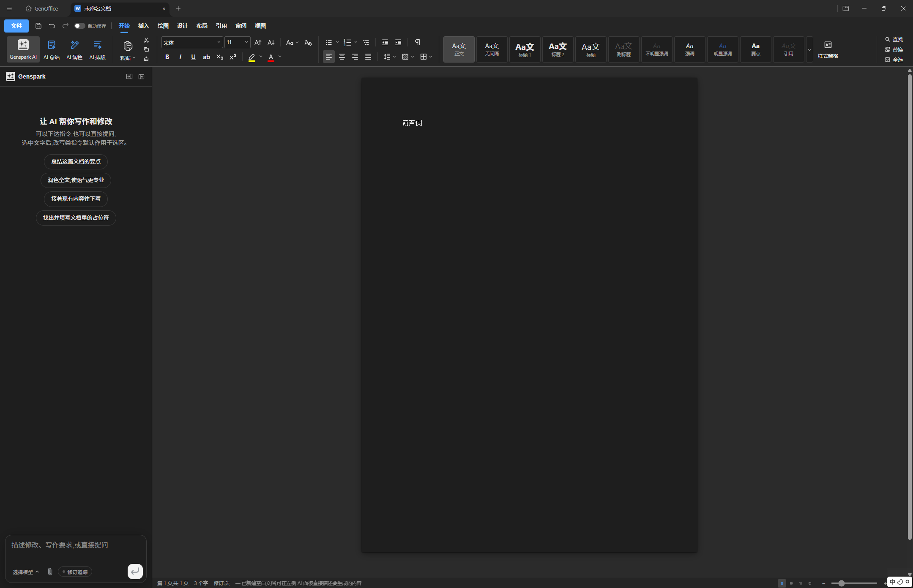
Task: Toggle bold formatting
Action: coord(167,57)
